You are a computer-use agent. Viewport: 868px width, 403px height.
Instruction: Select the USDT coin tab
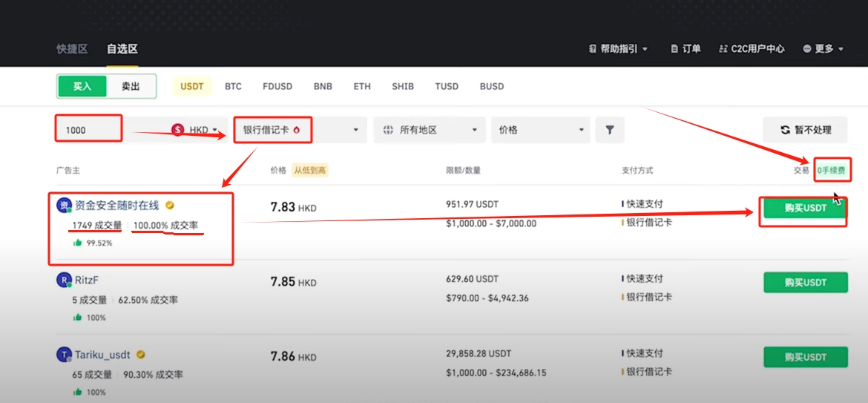coord(192,86)
